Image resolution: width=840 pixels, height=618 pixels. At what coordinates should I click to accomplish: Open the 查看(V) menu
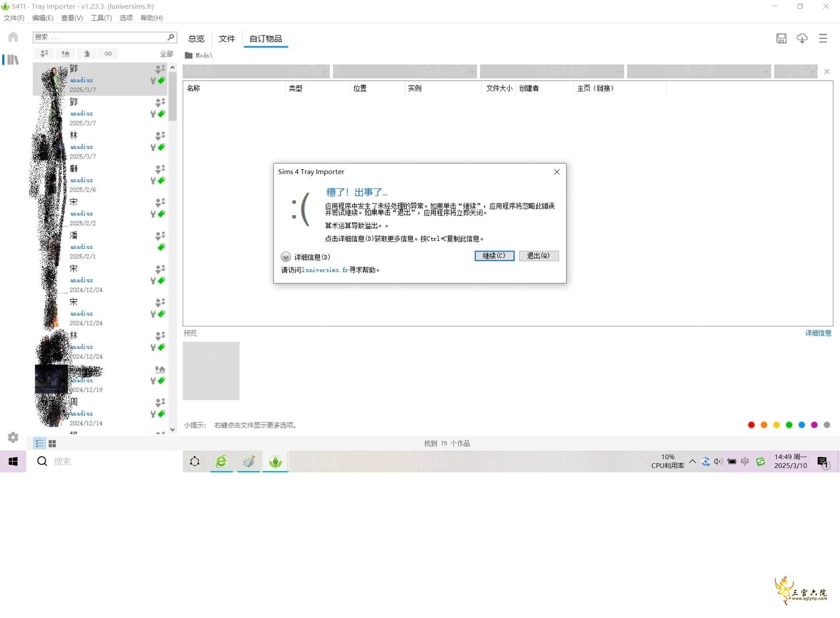pos(72,18)
